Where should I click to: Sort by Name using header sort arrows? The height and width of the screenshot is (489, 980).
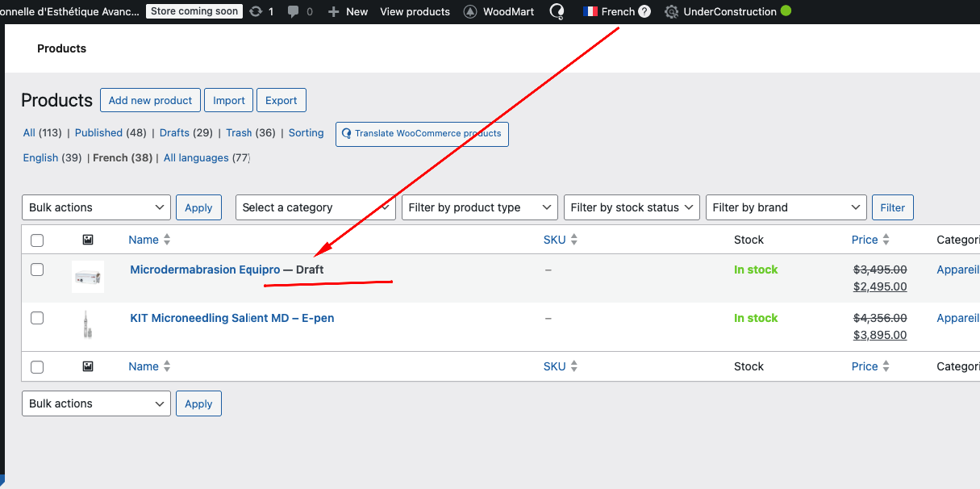point(167,240)
